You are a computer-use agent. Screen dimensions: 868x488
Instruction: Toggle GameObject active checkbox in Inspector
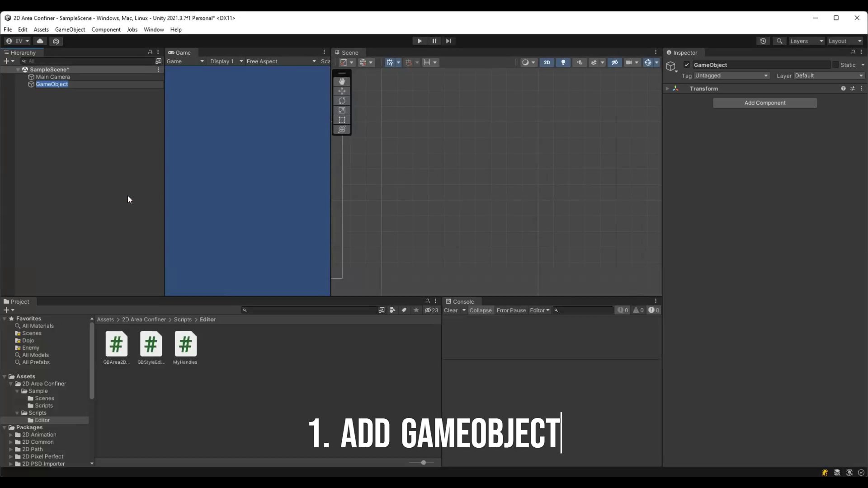(687, 65)
